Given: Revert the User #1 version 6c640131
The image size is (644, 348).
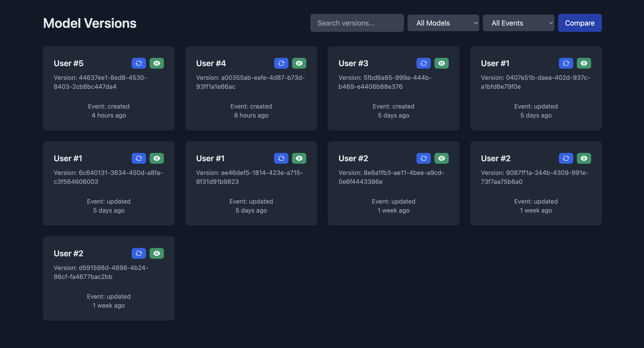Looking at the screenshot, I should pos(139,158).
